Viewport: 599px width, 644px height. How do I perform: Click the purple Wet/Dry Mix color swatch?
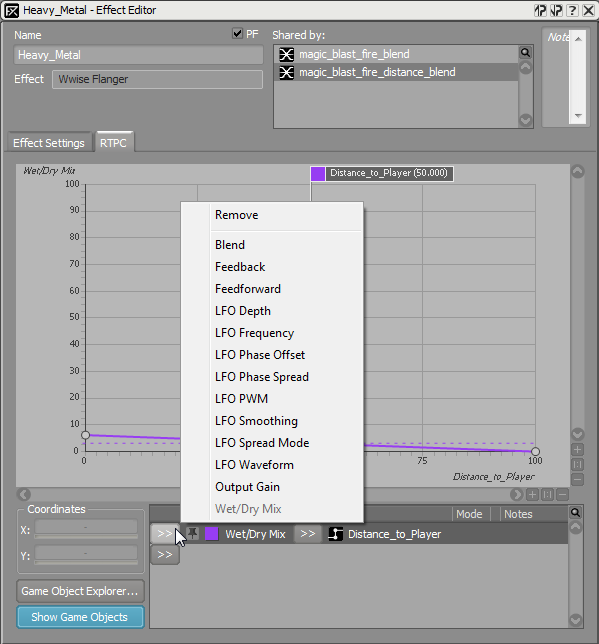click(212, 534)
